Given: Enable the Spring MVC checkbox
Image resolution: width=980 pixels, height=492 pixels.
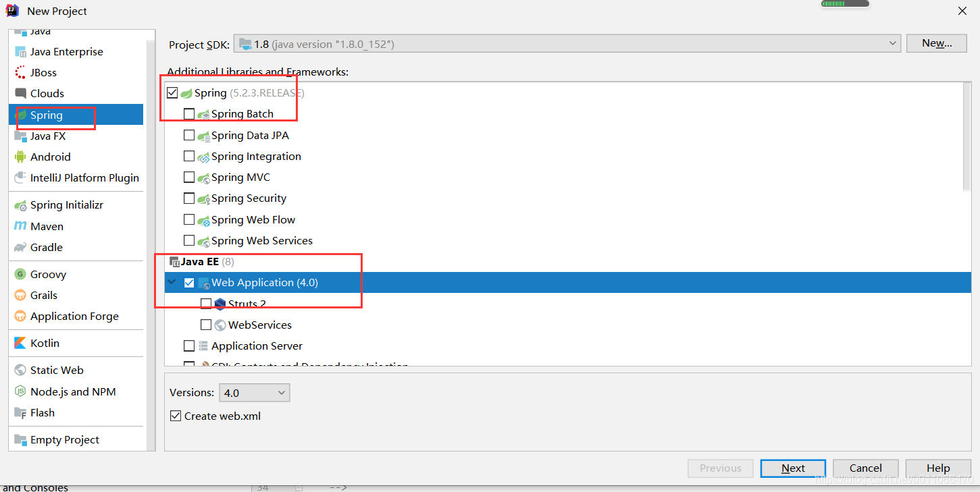Looking at the screenshot, I should (x=189, y=177).
